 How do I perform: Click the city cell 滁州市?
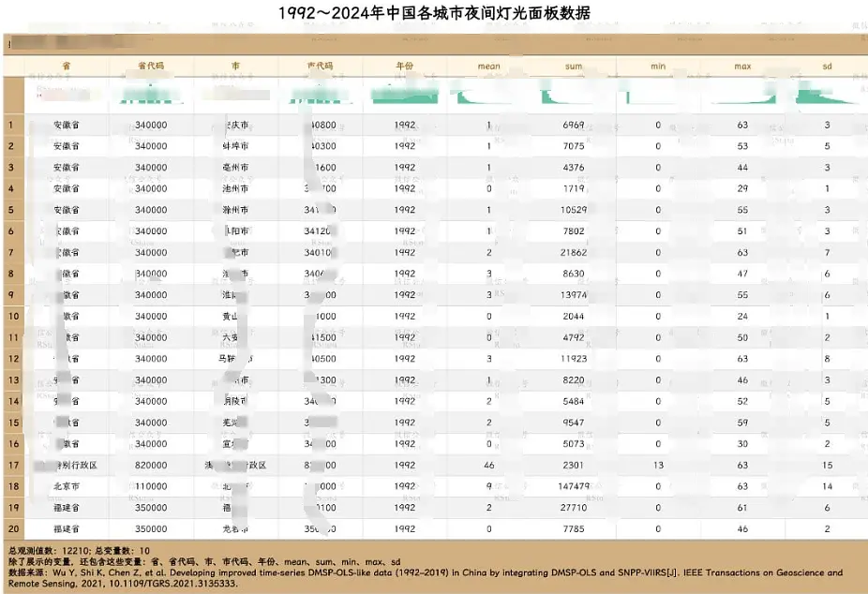235,210
